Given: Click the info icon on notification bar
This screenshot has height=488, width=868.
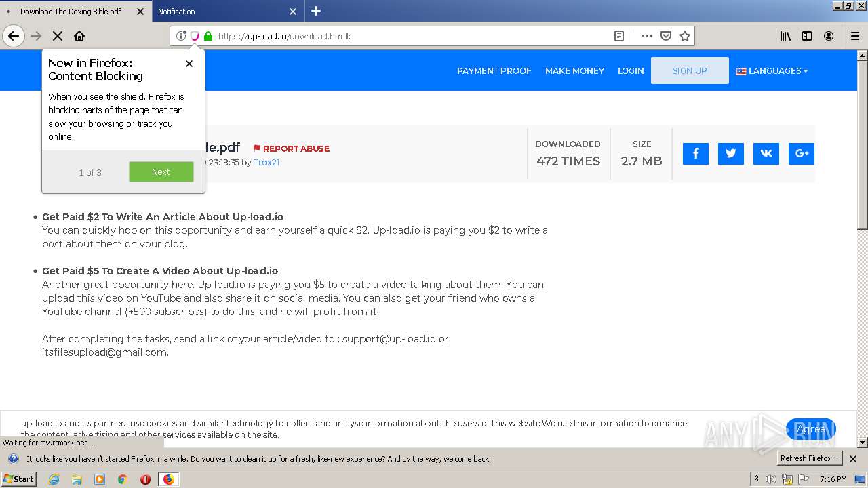Looking at the screenshot, I should pos(13,459).
